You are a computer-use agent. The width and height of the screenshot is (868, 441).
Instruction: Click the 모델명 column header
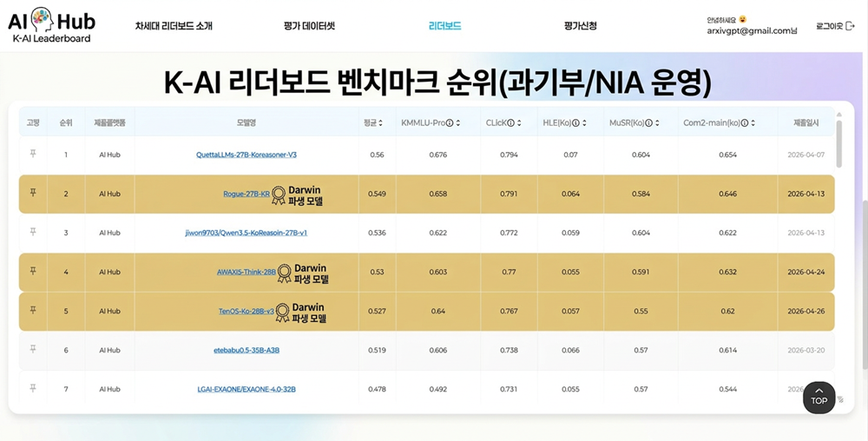pyautogui.click(x=247, y=123)
